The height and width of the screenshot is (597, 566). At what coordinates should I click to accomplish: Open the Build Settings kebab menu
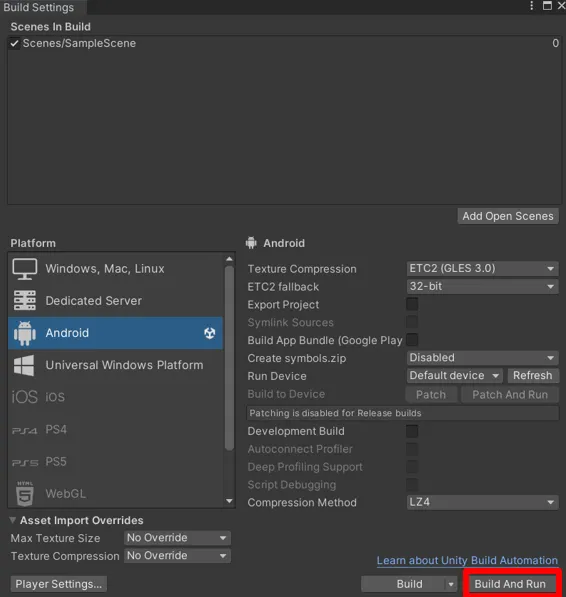tap(531, 6)
